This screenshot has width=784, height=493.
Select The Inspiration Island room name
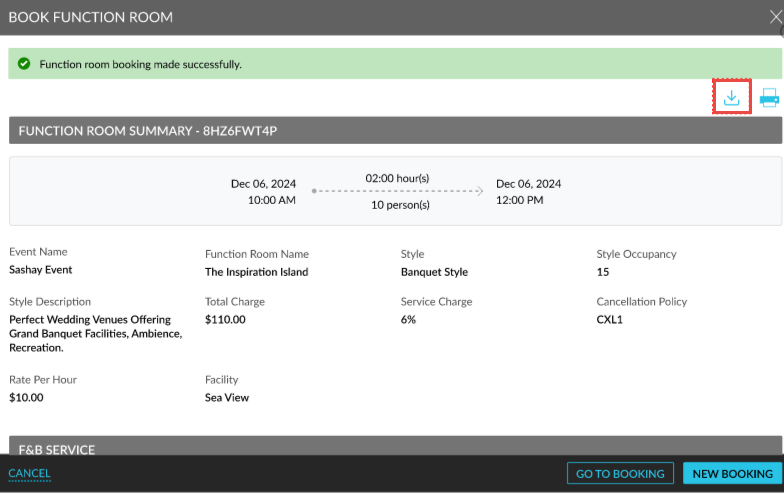[x=256, y=272]
